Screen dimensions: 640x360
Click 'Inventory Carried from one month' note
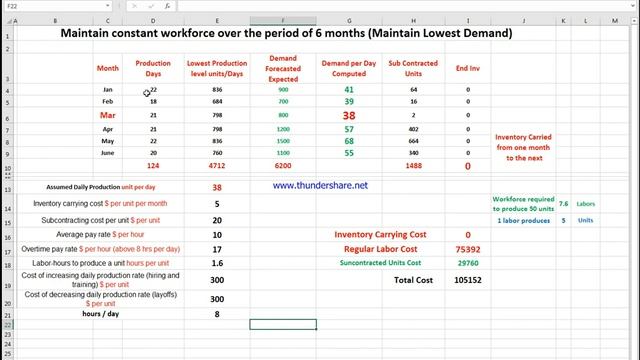pos(523,147)
